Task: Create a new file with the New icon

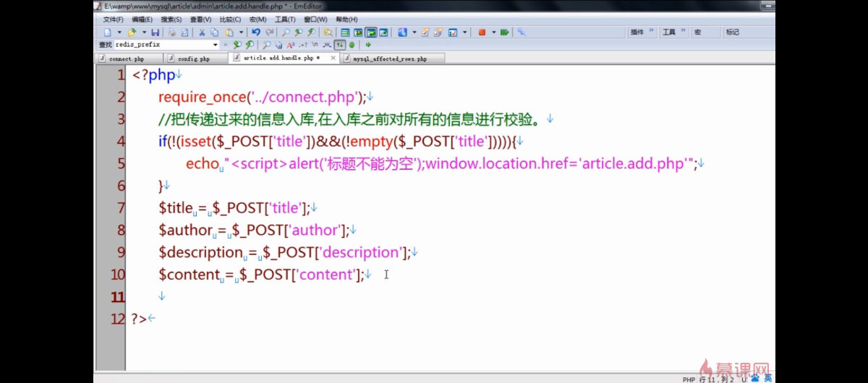Action: pyautogui.click(x=107, y=33)
